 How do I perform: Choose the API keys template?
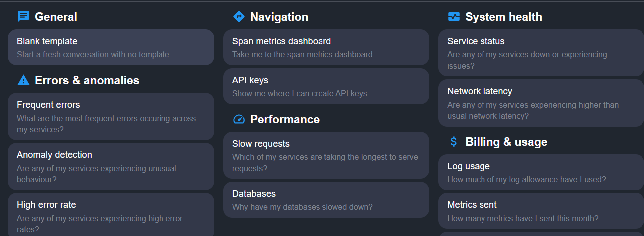[x=326, y=86]
